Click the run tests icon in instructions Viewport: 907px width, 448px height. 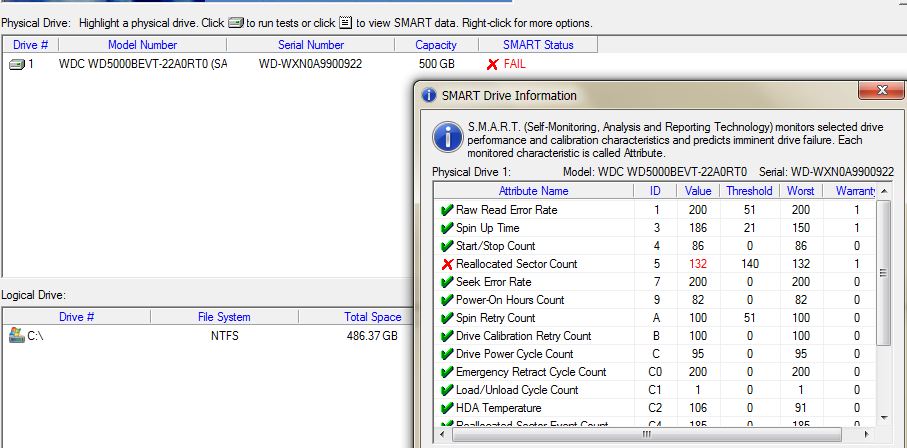[235, 23]
